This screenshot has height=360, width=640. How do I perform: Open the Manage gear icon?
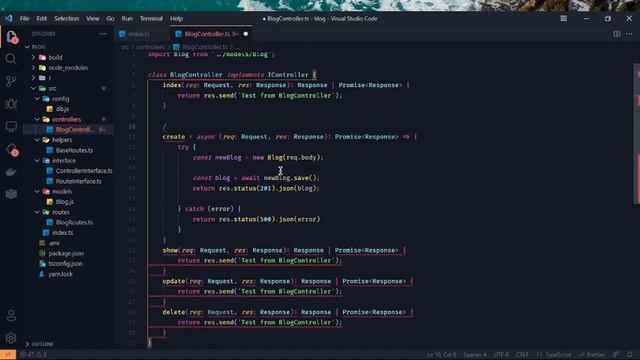(x=11, y=338)
